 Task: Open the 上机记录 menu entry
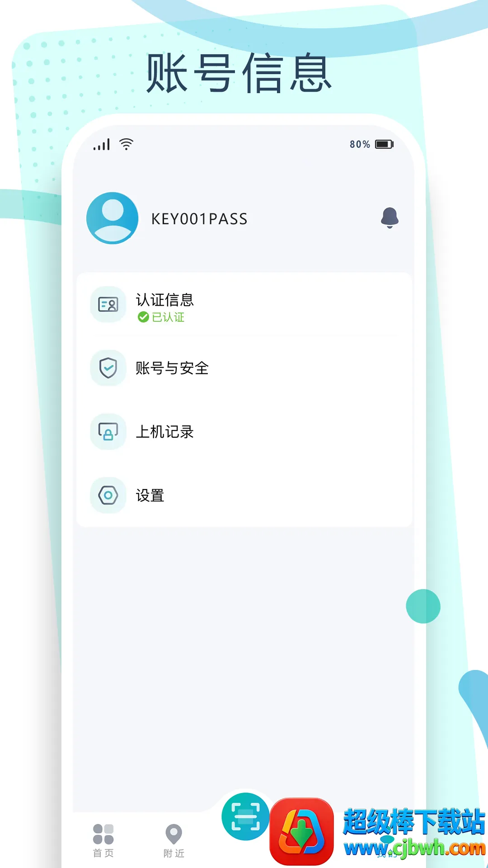pyautogui.click(x=244, y=432)
